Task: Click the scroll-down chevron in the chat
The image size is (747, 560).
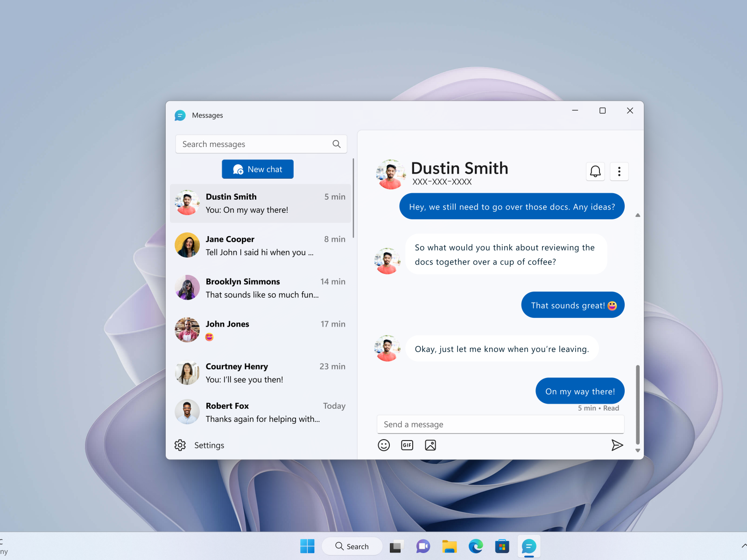Action: [x=637, y=451]
